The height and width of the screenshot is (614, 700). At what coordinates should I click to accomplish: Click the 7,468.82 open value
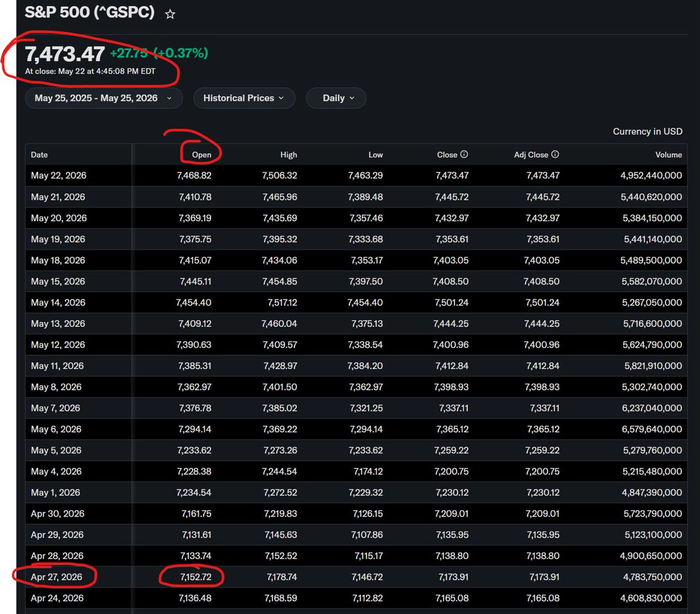[194, 176]
